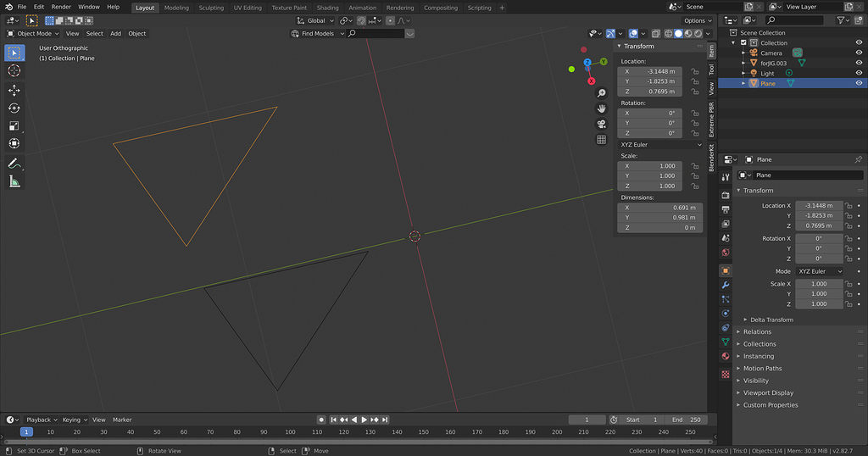
Task: Expand Camera item in outliner
Action: 743,53
